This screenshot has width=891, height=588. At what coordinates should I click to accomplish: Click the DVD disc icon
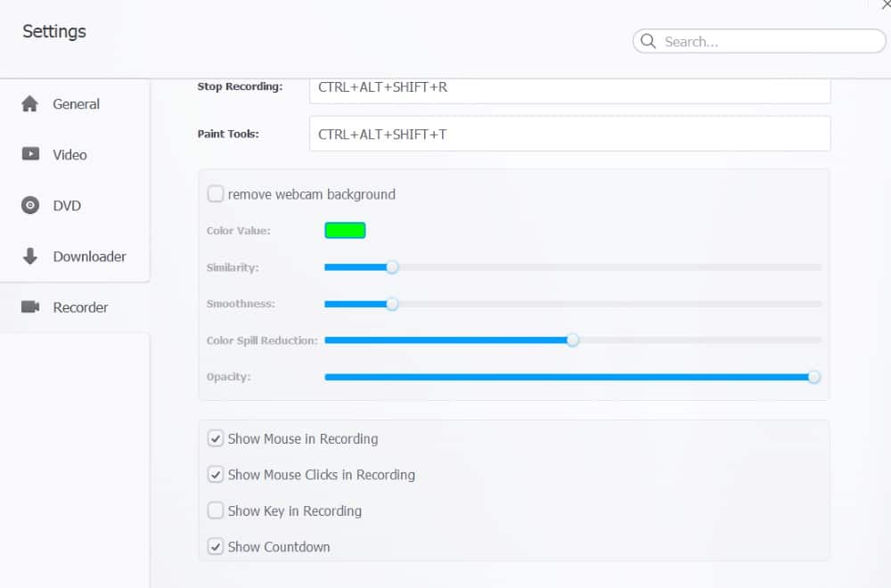click(30, 206)
